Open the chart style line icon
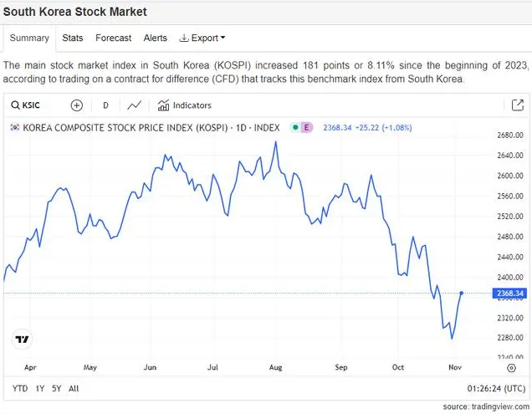The image size is (532, 414). click(135, 105)
